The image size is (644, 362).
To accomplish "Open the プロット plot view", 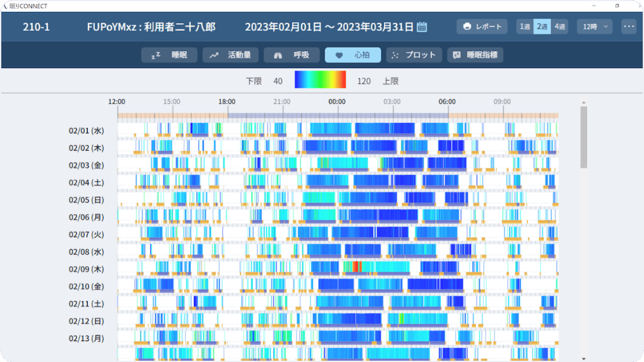I will [x=414, y=55].
